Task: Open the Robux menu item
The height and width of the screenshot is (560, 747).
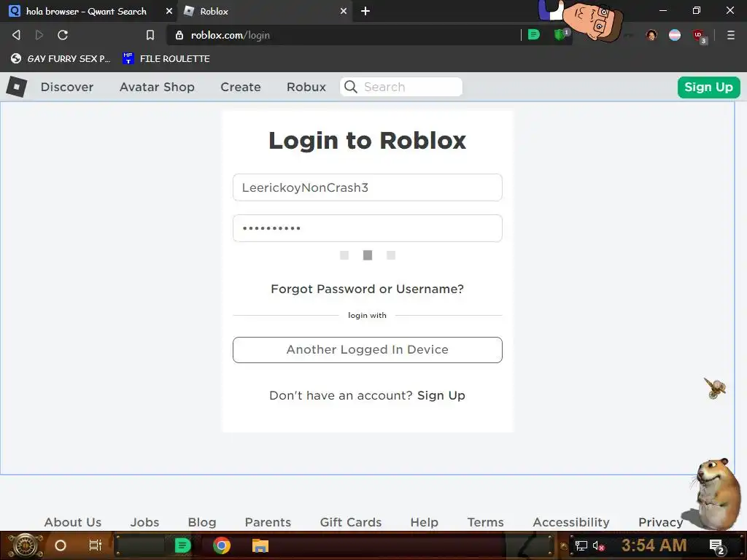Action: click(306, 87)
